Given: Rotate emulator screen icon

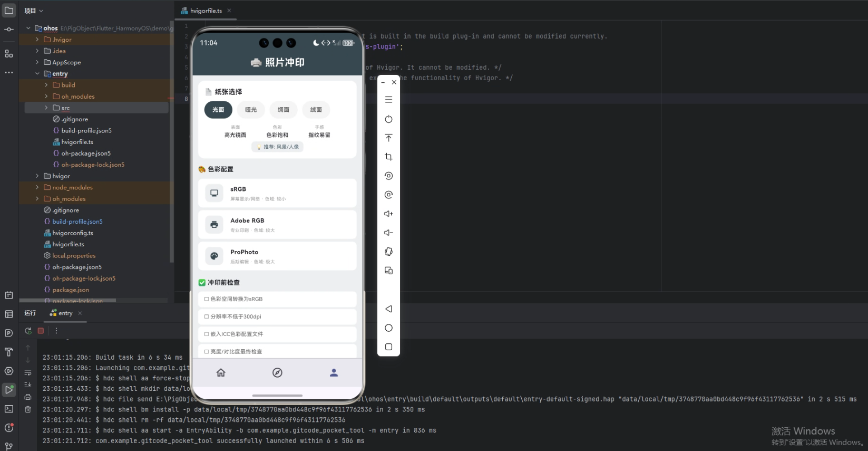Looking at the screenshot, I should pyautogui.click(x=388, y=252).
